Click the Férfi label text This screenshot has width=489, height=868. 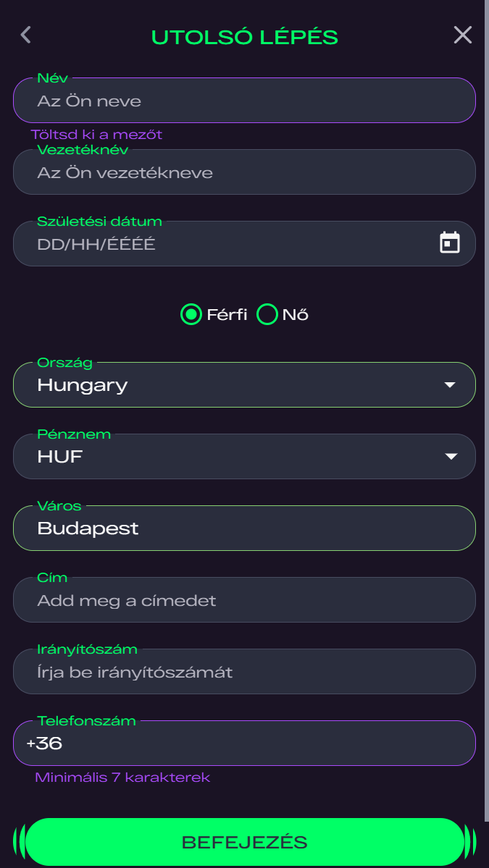227,315
